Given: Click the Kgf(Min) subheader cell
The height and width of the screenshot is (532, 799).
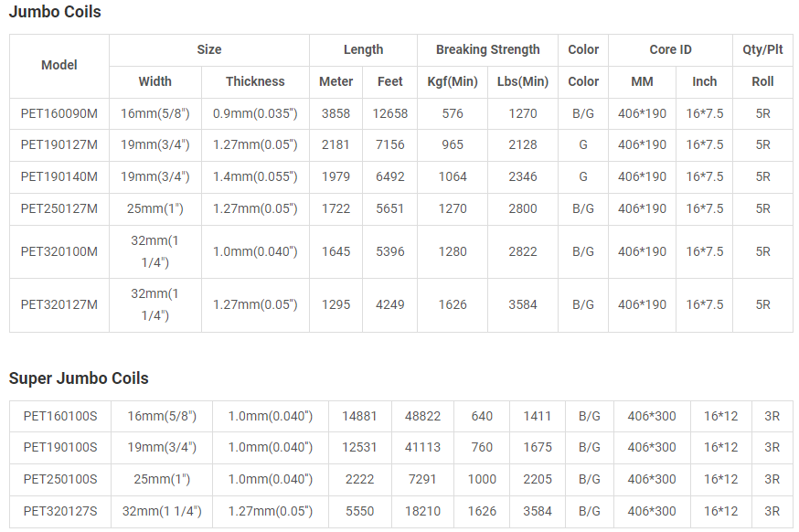Looking at the screenshot, I should (453, 81).
